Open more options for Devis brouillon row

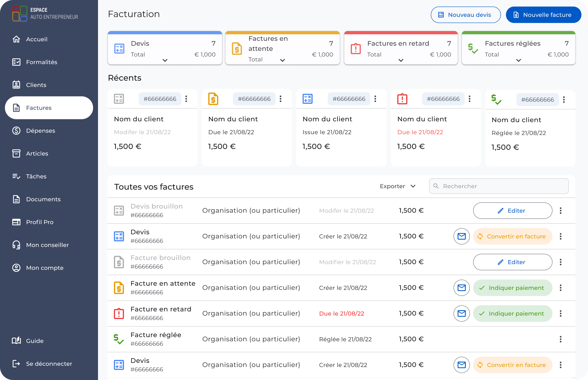(x=560, y=211)
